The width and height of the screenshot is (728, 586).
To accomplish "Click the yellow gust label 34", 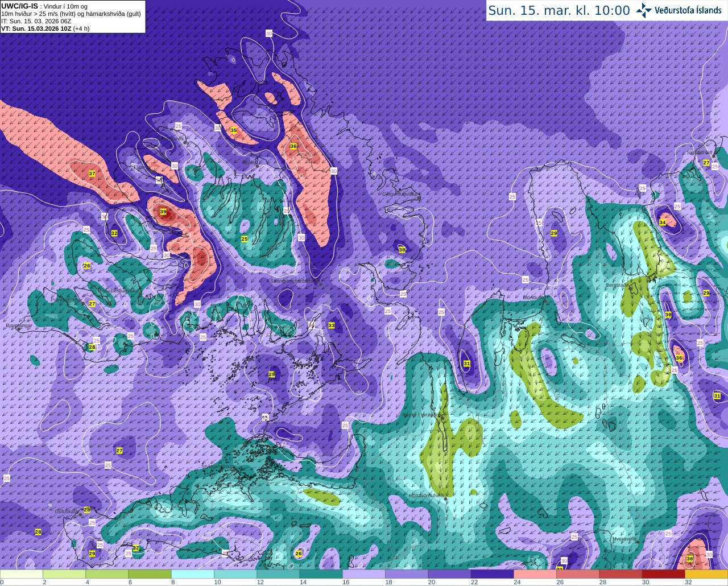I will tap(663, 222).
